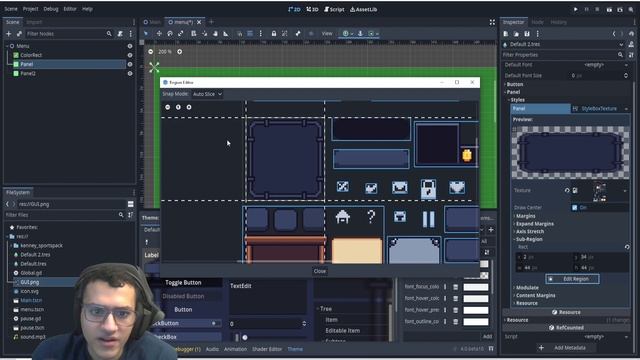Toggle visibility of the Menu node
Screen dimensions: 640x360
coord(130,46)
